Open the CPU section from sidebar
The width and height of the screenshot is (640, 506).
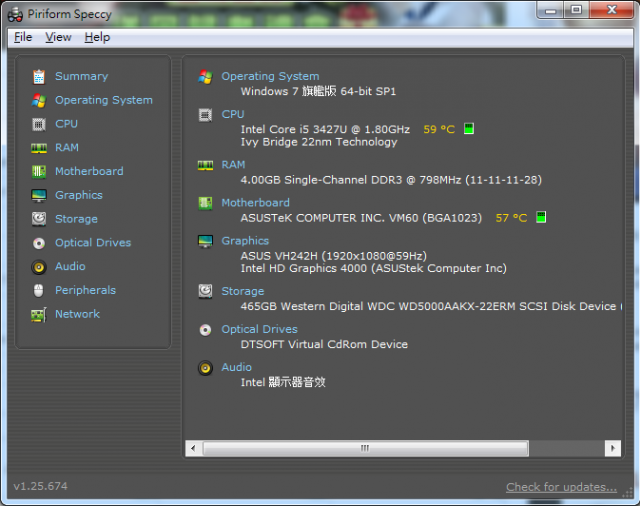tap(67, 124)
